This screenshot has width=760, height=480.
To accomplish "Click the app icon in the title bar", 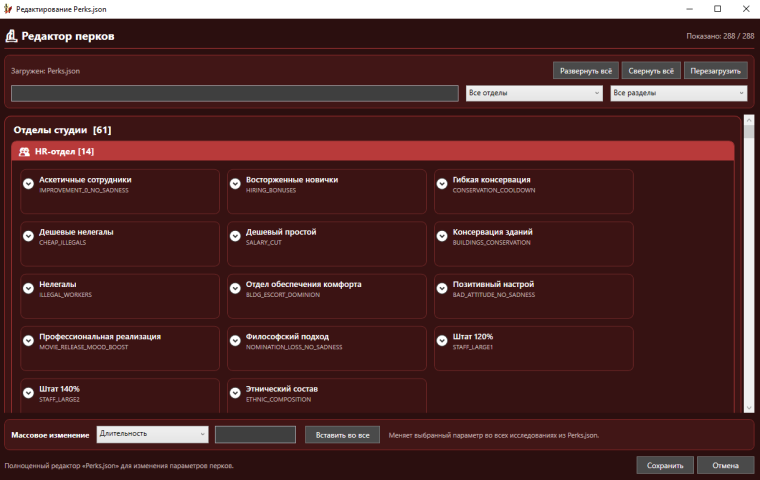I will coord(8,9).
